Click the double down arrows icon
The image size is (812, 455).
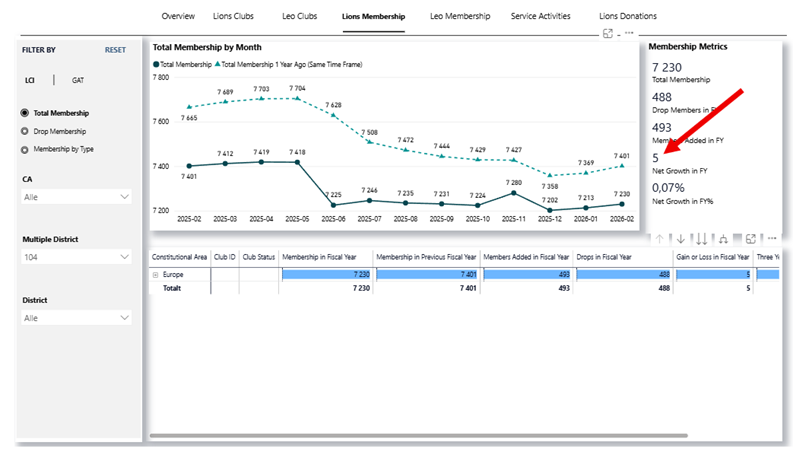tap(701, 238)
